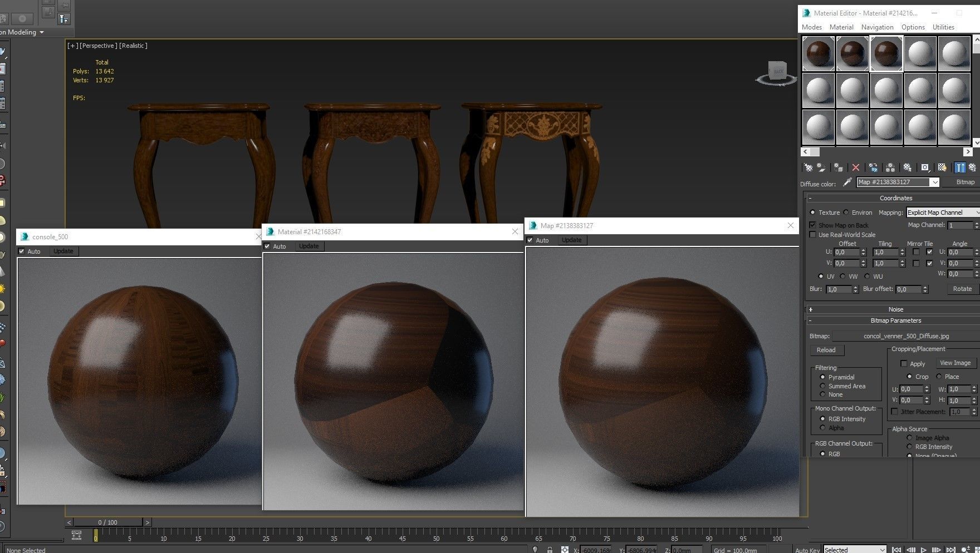Click the Get Material icon

coord(808,167)
